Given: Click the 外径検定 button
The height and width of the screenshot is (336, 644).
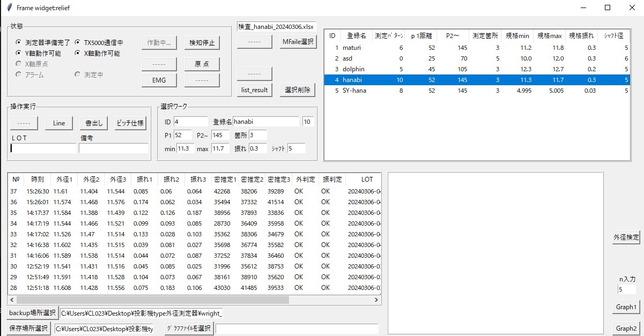Looking at the screenshot, I should pyautogui.click(x=626, y=237).
